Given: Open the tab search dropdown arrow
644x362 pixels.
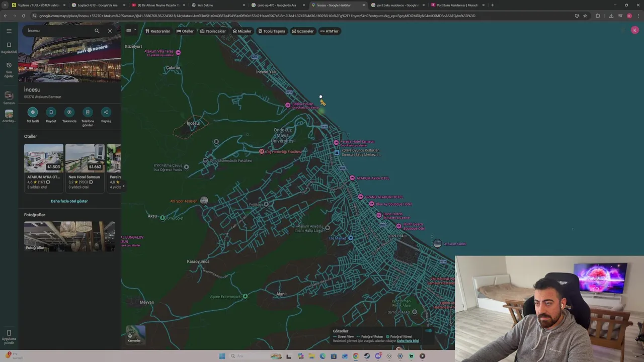Looking at the screenshot, I should 5,5.
